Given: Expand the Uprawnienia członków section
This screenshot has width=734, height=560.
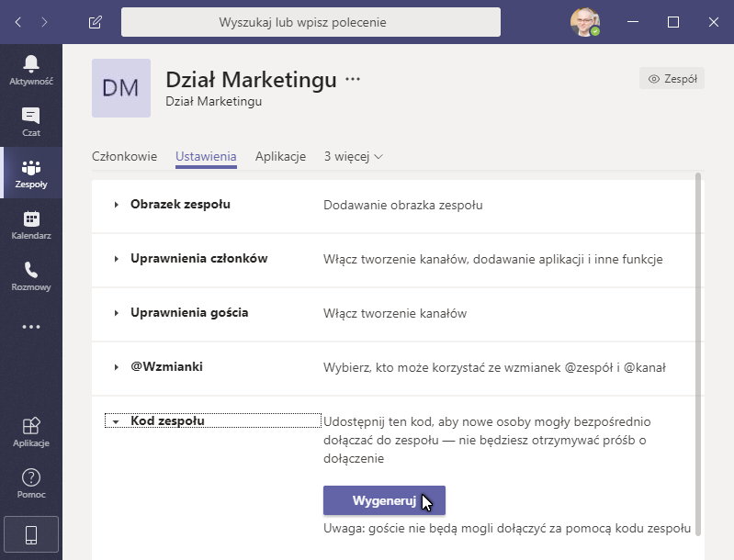Looking at the screenshot, I should pos(198,259).
